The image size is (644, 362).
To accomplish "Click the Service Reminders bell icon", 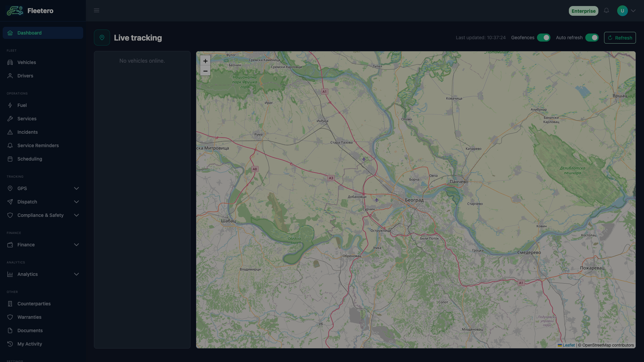I will 10,145.
